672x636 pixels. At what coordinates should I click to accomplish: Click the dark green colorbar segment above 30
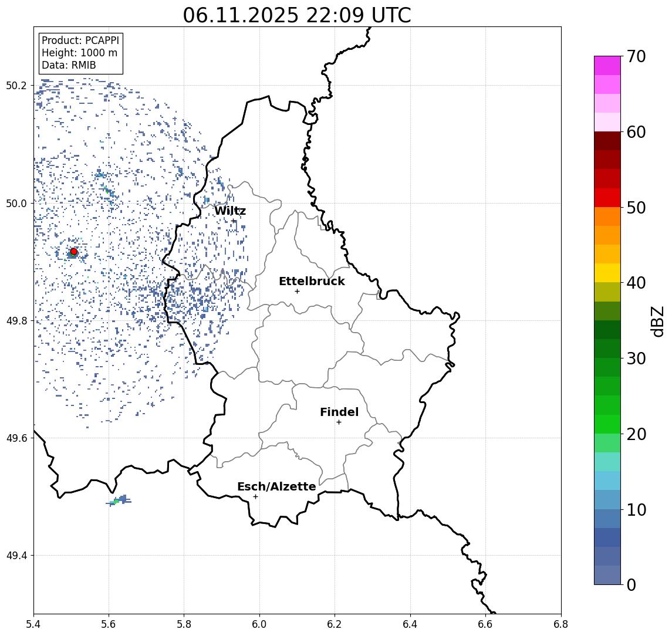[x=607, y=349]
